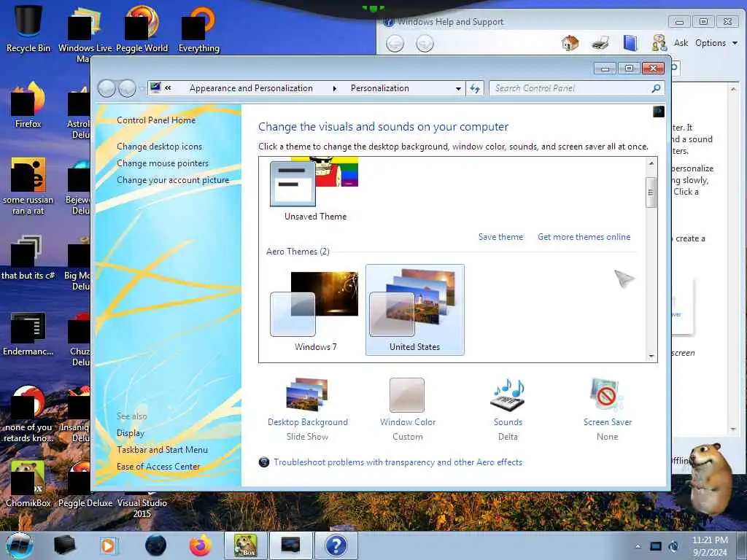Go forward in Control Panel
747x560 pixels.
point(127,88)
